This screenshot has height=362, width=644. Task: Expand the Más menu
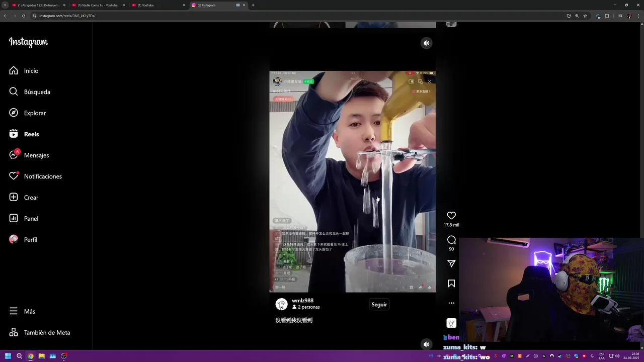(x=22, y=311)
